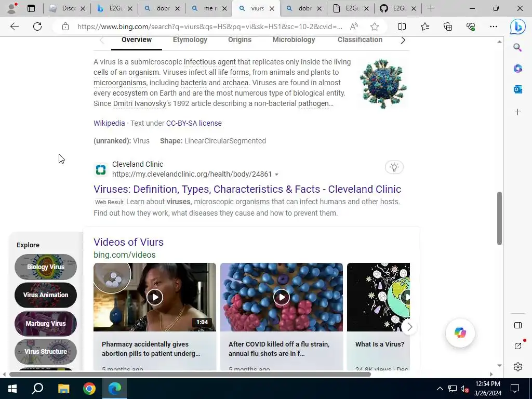The image size is (532, 399).
Task: Open a new tab with plus button
Action: point(431,8)
